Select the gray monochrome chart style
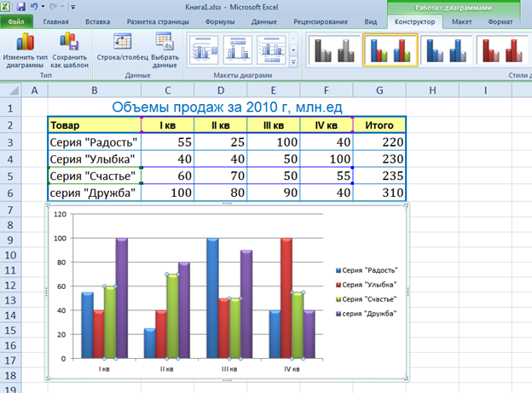This screenshot has width=532, height=393. [332, 50]
